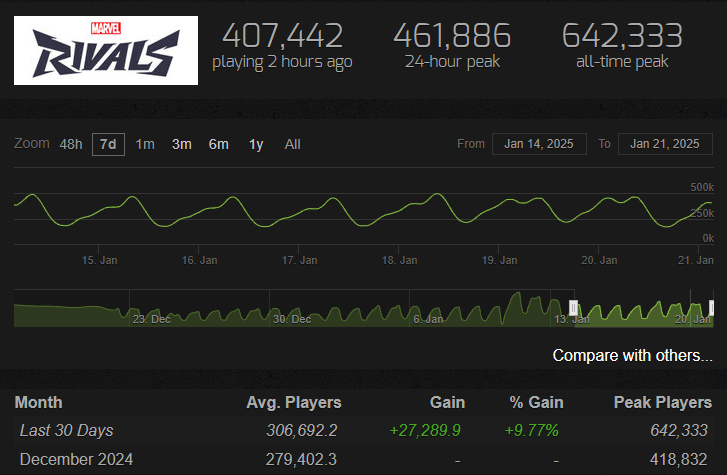Click the Gain column header

447,402
